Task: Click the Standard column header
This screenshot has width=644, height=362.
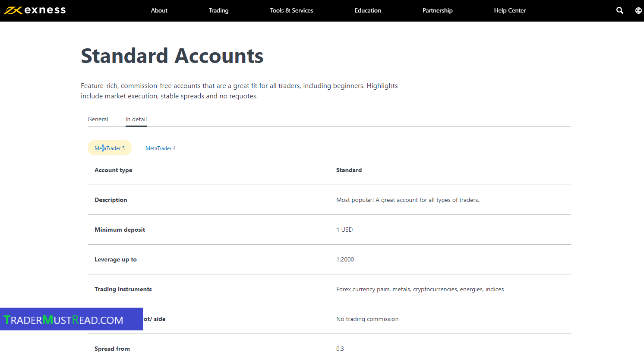Action: tap(349, 170)
